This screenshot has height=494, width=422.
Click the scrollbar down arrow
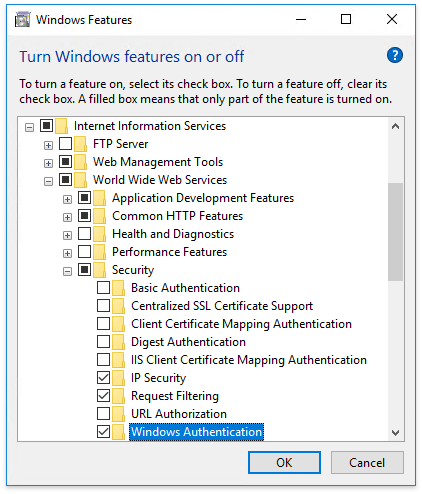click(x=395, y=433)
